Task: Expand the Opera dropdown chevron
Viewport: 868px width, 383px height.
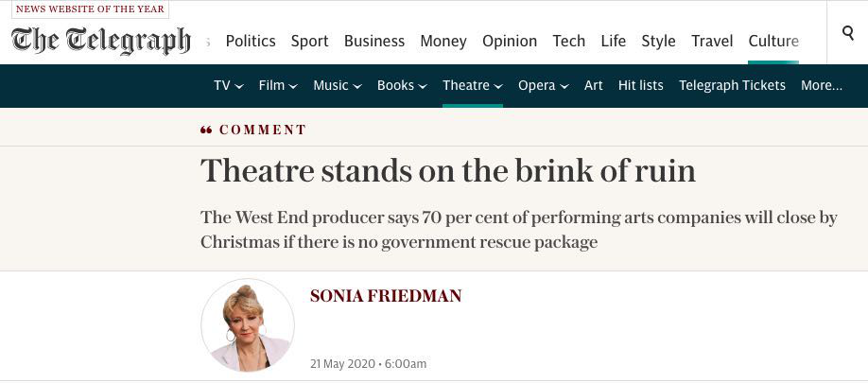Action: pyautogui.click(x=564, y=86)
